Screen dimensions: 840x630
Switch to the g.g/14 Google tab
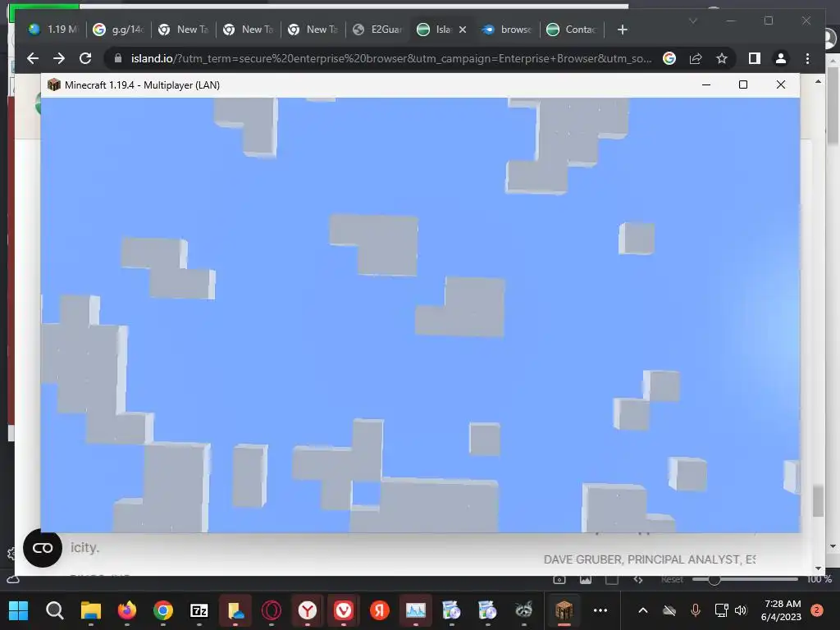pos(118,30)
